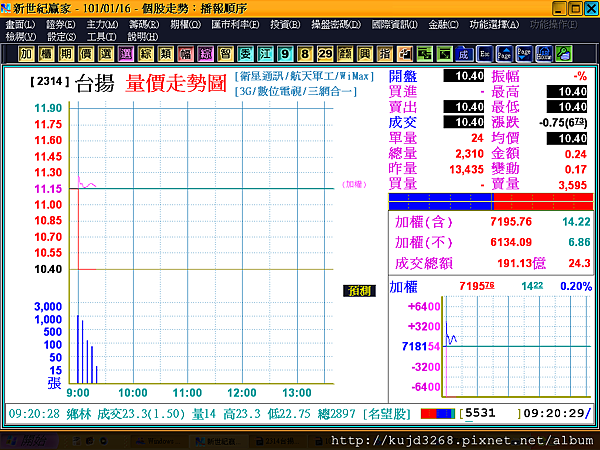
Task: Click the cyan 江 toolbar icon
Action: click(265, 54)
